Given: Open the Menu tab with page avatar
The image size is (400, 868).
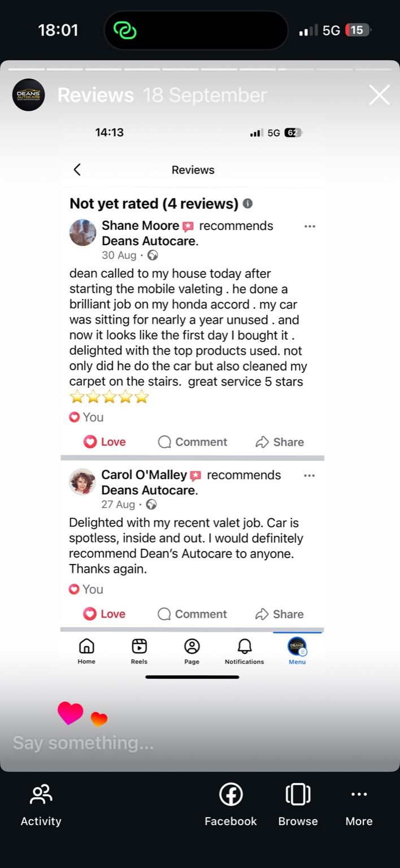Looking at the screenshot, I should (297, 650).
